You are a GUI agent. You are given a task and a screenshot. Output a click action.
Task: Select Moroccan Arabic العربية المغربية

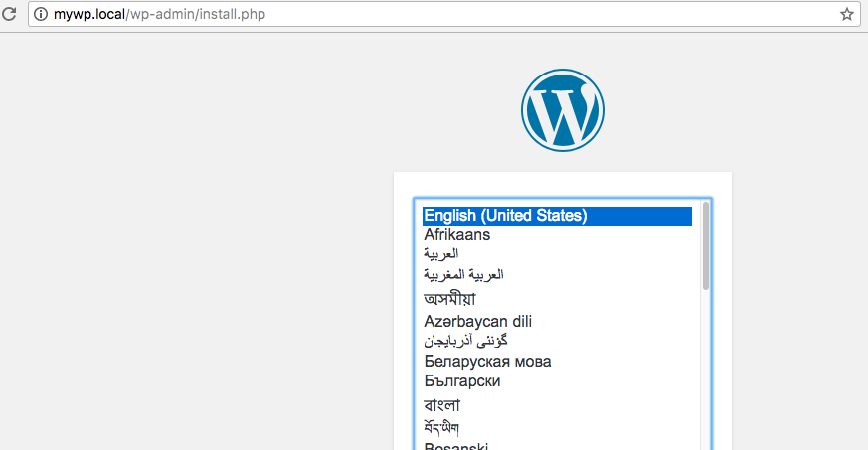(558, 275)
